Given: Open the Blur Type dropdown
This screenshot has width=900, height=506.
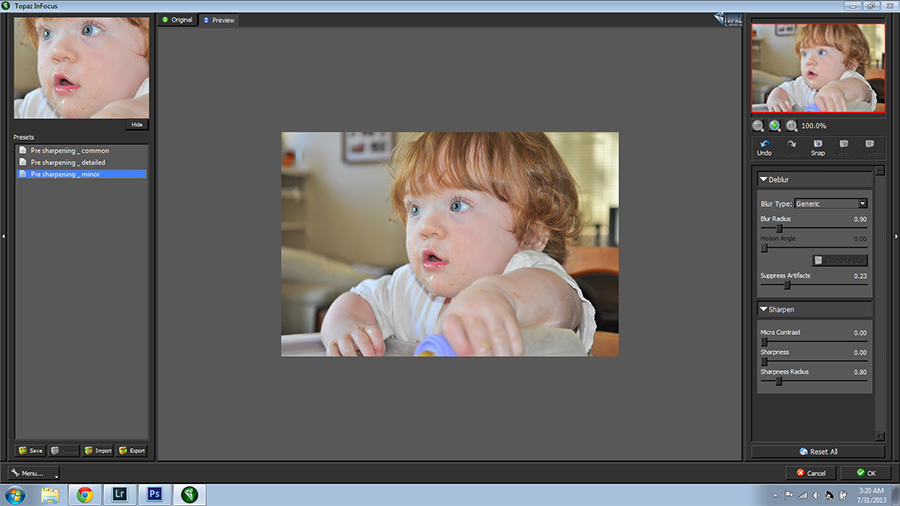Looking at the screenshot, I should 830,203.
